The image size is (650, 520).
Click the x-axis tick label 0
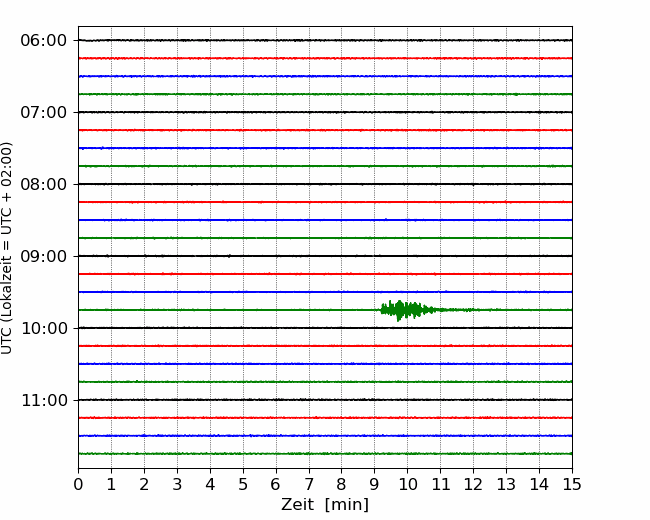point(78,484)
